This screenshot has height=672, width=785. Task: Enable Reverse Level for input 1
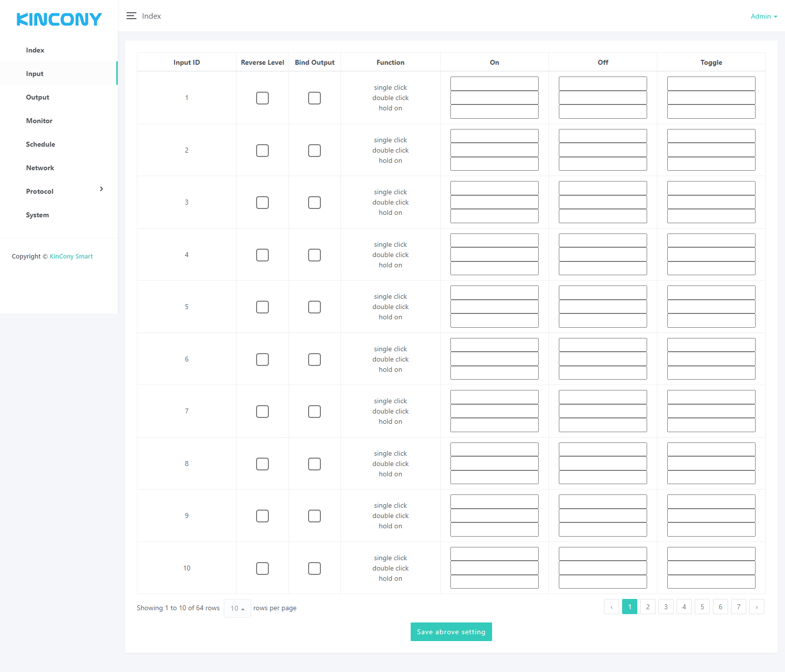262,98
